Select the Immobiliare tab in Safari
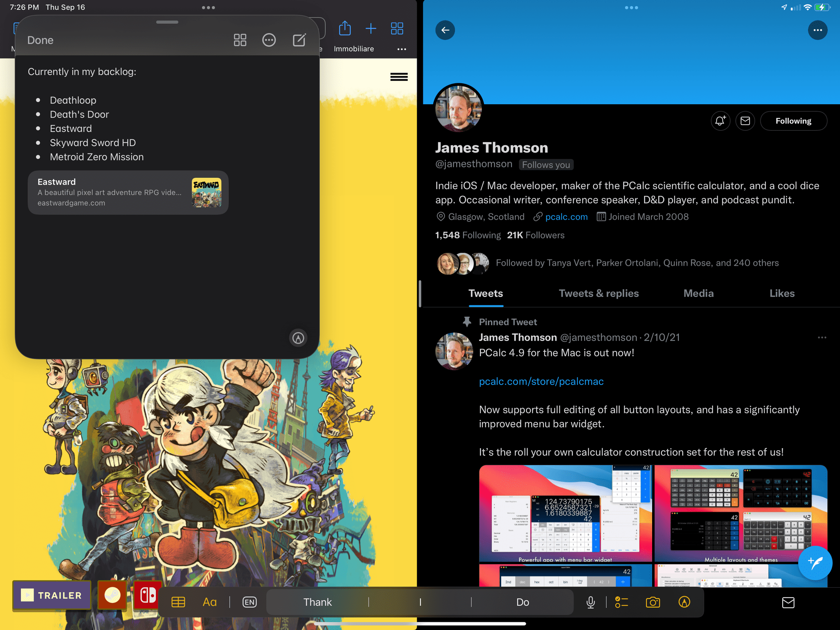 pos(354,49)
